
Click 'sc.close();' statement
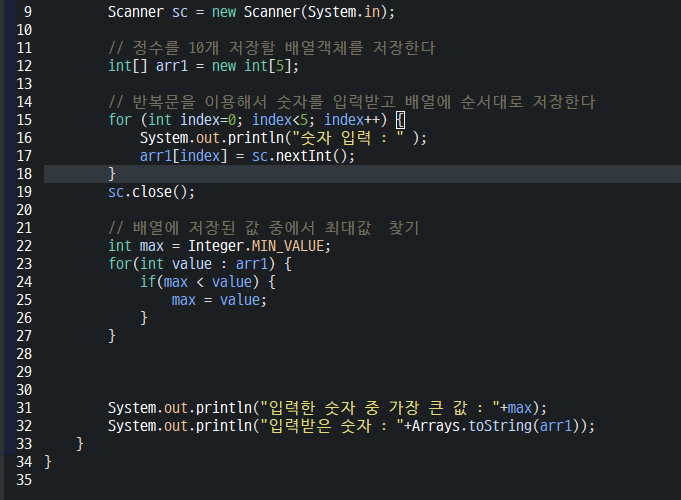(152, 192)
